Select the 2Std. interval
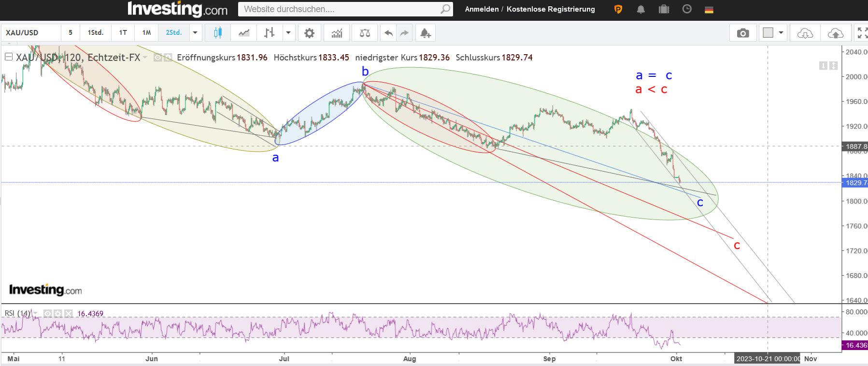This screenshot has width=868, height=366. pyautogui.click(x=174, y=33)
